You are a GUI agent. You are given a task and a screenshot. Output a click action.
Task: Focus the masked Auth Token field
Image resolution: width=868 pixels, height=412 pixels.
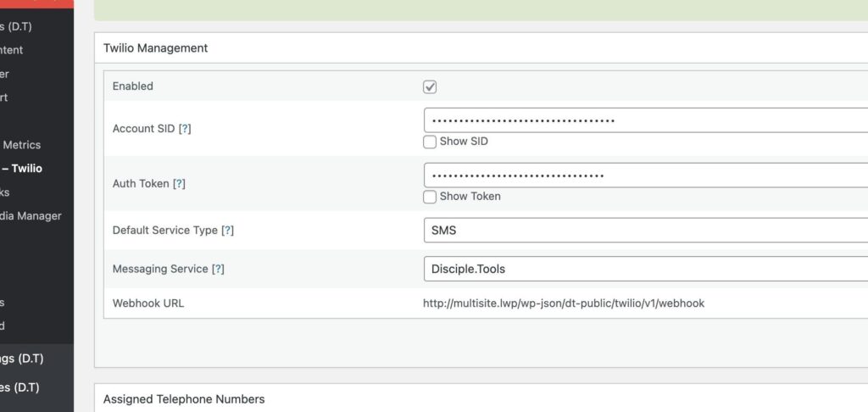tap(644, 175)
